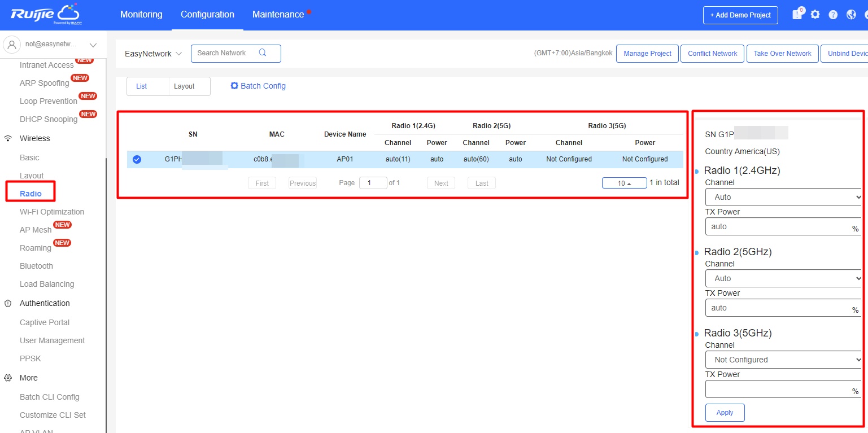Switch to the Monitoring tab

point(141,15)
